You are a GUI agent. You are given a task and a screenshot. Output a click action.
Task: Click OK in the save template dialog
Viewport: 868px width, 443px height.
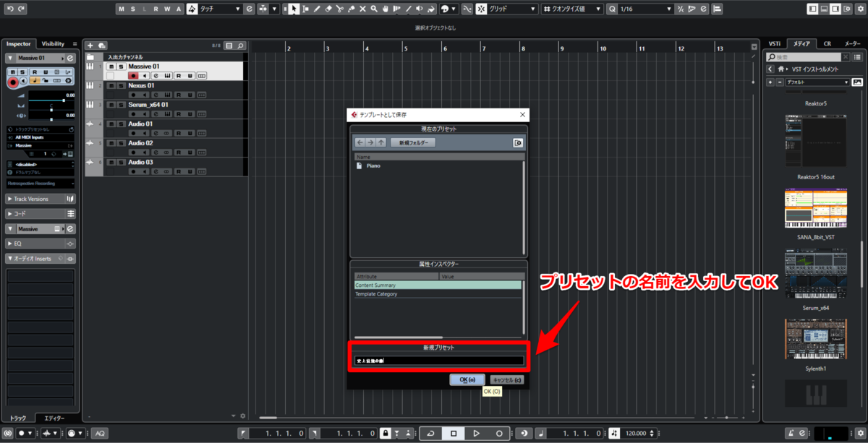point(467,379)
